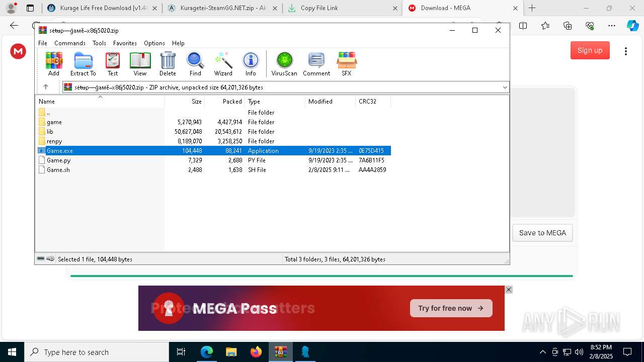
Task: Click the Extract To toolbar icon
Action: pyautogui.click(x=83, y=64)
